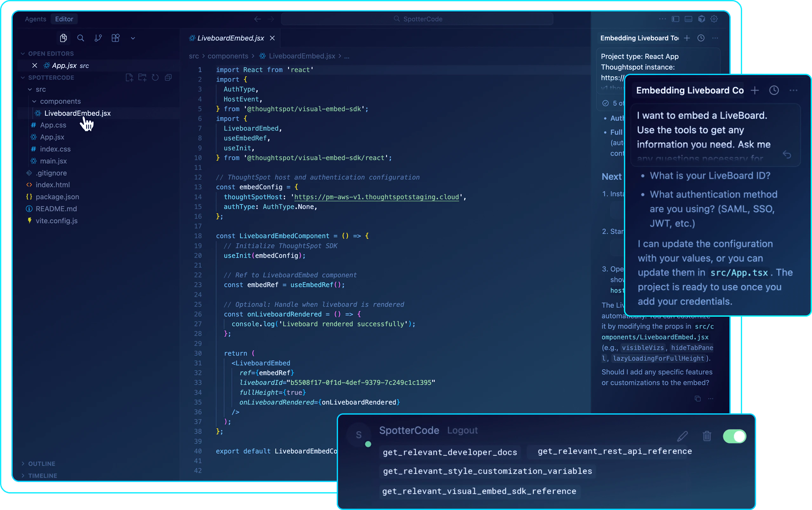This screenshot has height=510, width=812.
Task: Open package.json in file tree
Action: [x=57, y=196]
